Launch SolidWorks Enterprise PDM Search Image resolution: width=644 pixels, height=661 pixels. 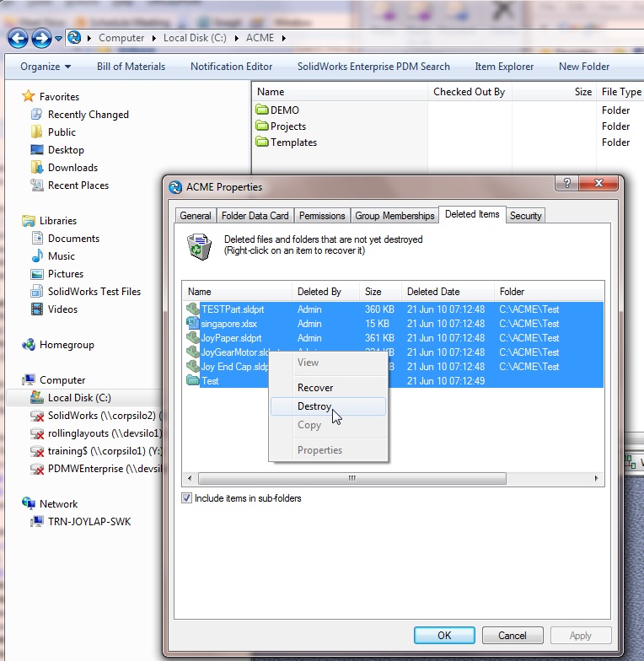[373, 67]
